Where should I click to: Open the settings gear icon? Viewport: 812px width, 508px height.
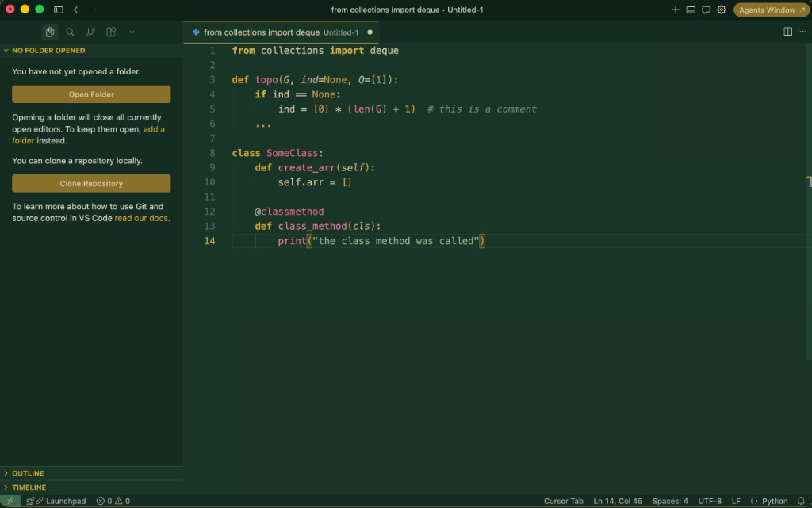[722, 10]
